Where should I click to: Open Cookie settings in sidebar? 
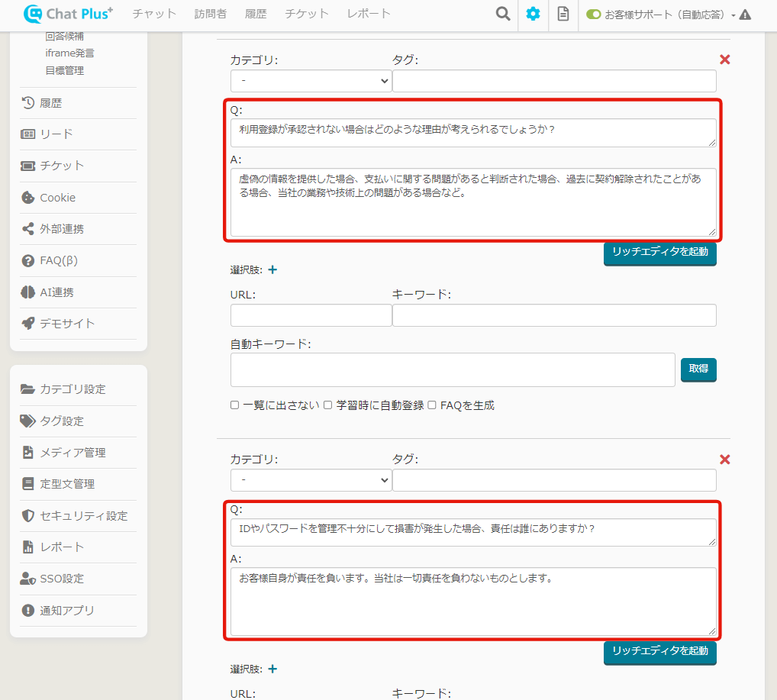point(57,197)
